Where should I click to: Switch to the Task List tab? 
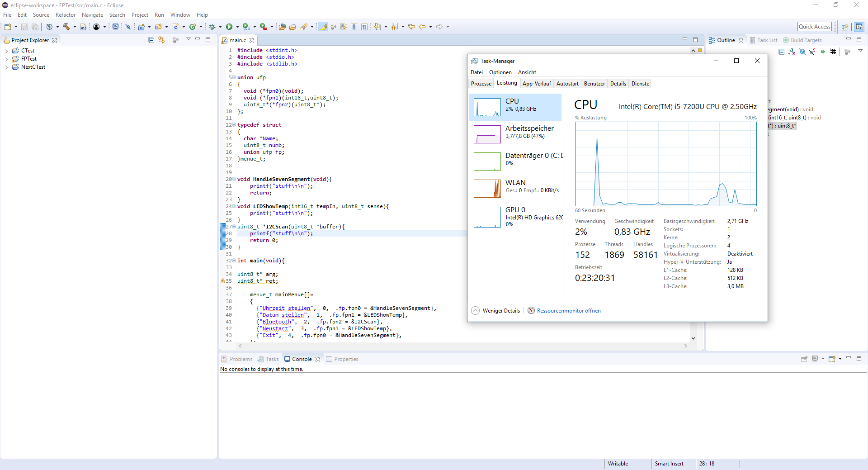tap(763, 40)
